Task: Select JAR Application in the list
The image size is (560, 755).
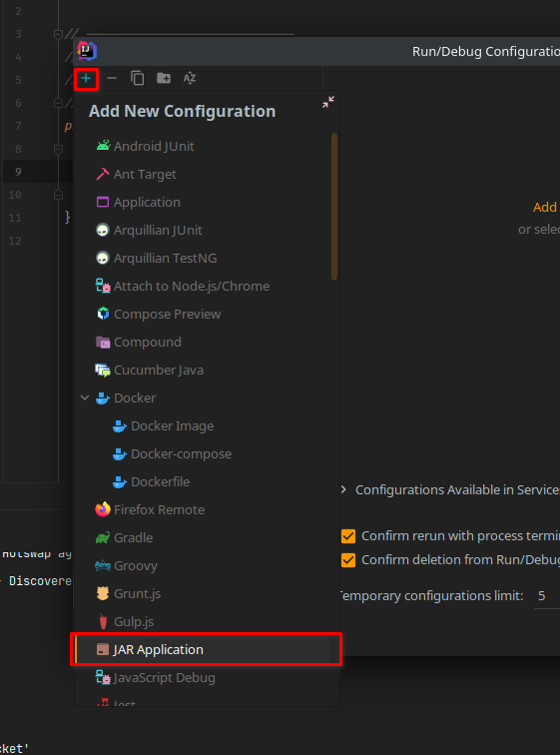Action: coord(207,649)
